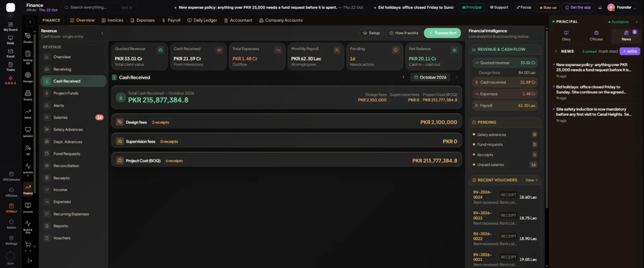Select the HR module icon
The width and height of the screenshot is (644, 268).
point(28,150)
